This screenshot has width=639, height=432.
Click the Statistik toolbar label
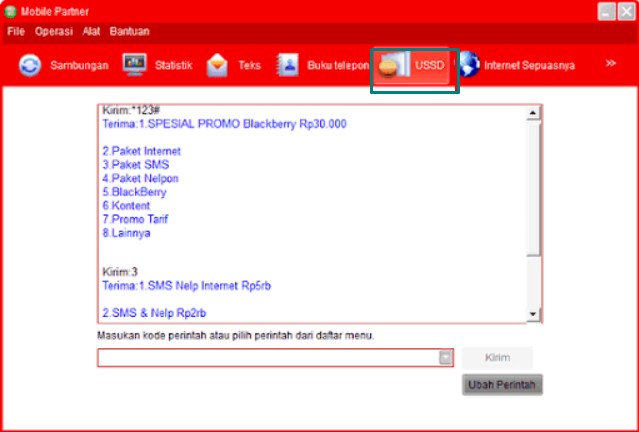point(174,65)
